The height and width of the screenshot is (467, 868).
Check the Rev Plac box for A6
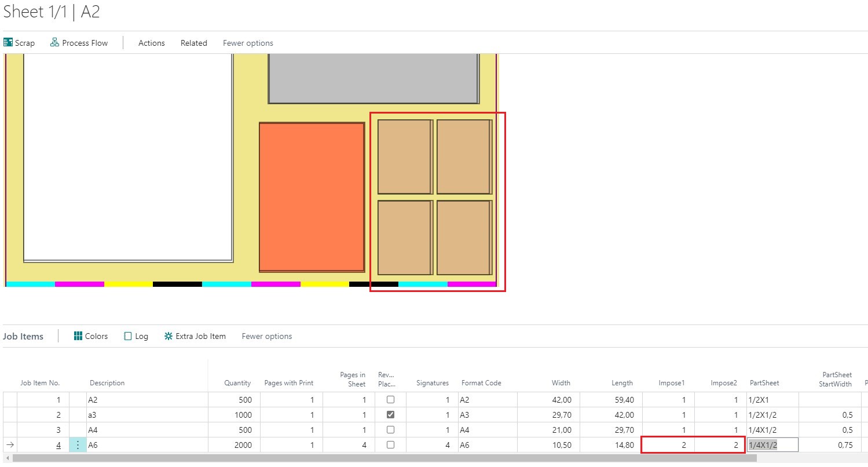tap(391, 444)
